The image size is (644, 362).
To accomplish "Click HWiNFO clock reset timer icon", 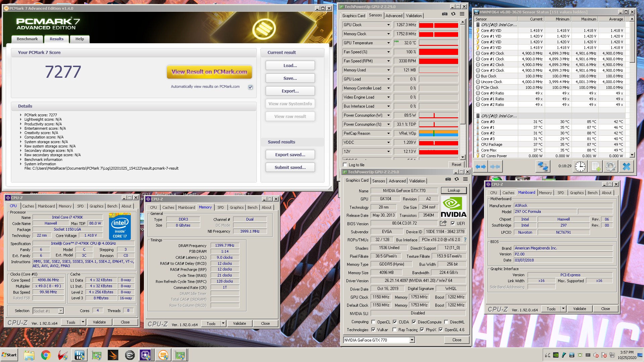I will click(580, 166).
